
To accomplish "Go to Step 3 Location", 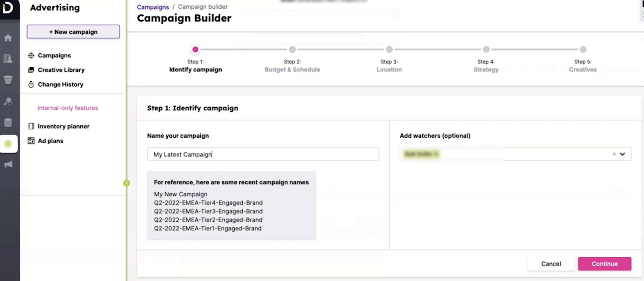I will [x=389, y=50].
